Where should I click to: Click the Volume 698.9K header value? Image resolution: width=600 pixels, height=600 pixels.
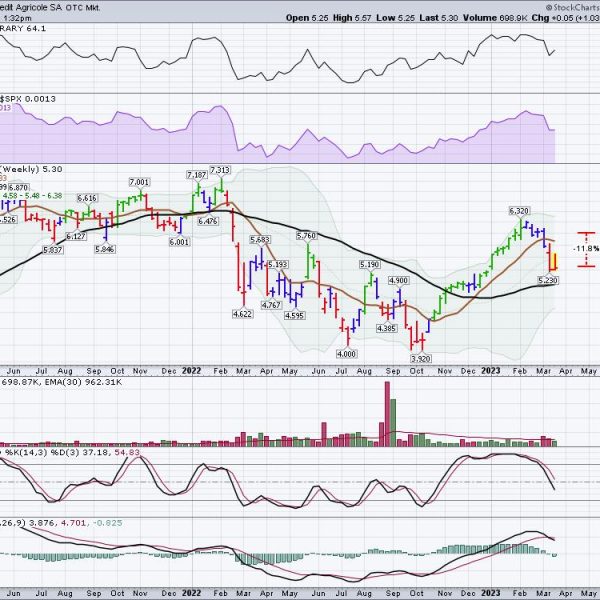[495, 18]
